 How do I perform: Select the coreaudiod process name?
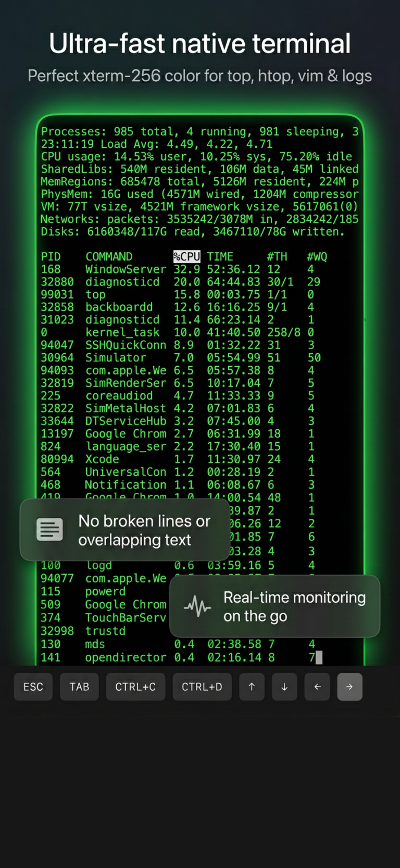coord(119,396)
